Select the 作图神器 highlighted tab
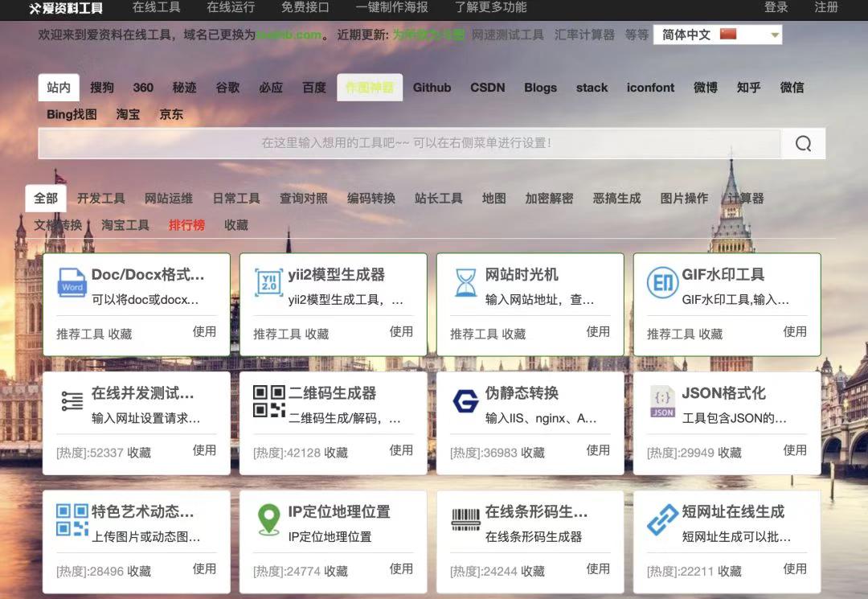This screenshot has width=868, height=599. 370,88
